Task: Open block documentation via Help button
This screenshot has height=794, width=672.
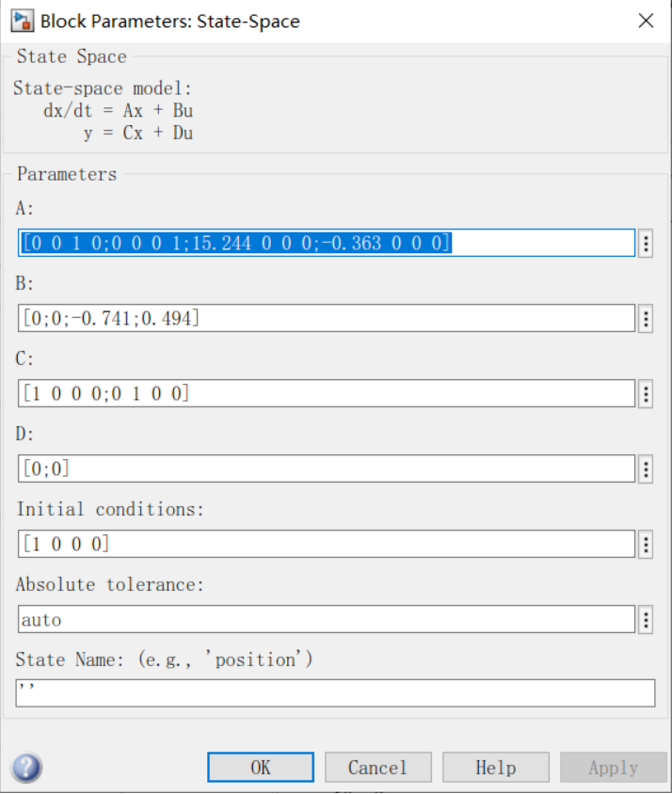Action: (x=496, y=768)
